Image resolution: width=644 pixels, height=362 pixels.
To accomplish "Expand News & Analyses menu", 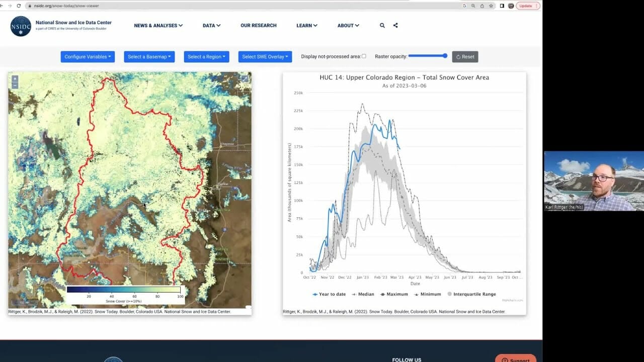I will coord(158,26).
